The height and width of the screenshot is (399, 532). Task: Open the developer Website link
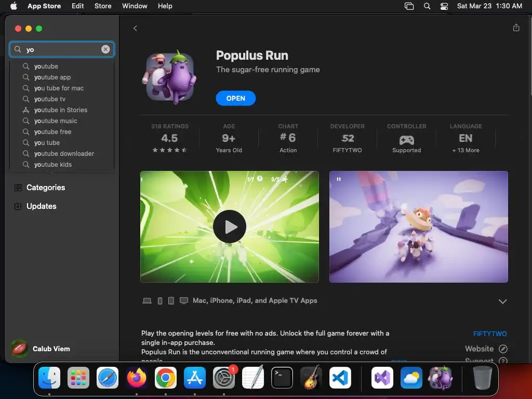coord(479,349)
